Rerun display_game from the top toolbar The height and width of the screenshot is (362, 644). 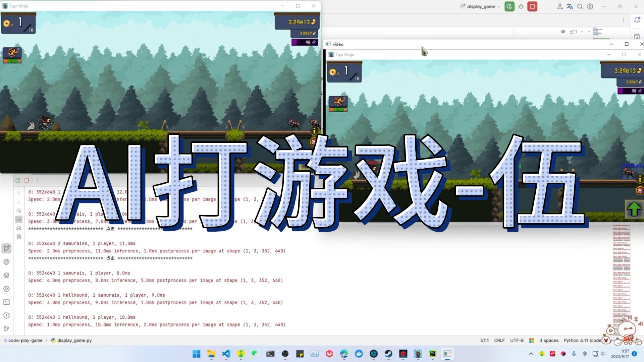click(509, 6)
